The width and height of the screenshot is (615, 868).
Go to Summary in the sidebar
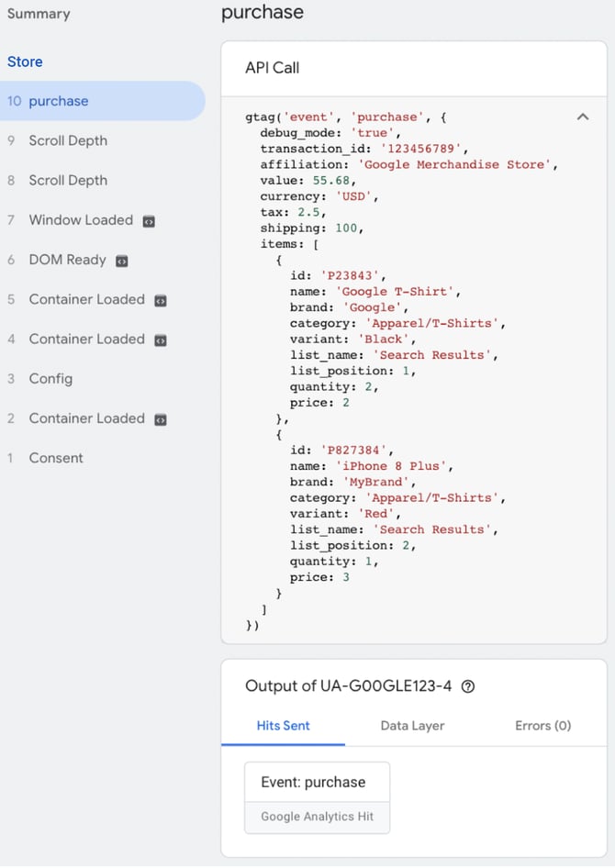click(x=39, y=14)
